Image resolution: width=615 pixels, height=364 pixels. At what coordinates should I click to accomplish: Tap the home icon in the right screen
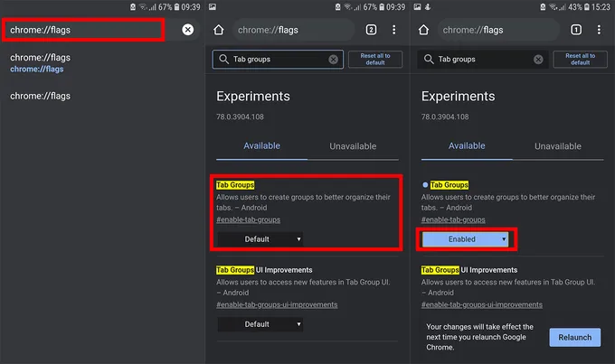[x=423, y=30]
